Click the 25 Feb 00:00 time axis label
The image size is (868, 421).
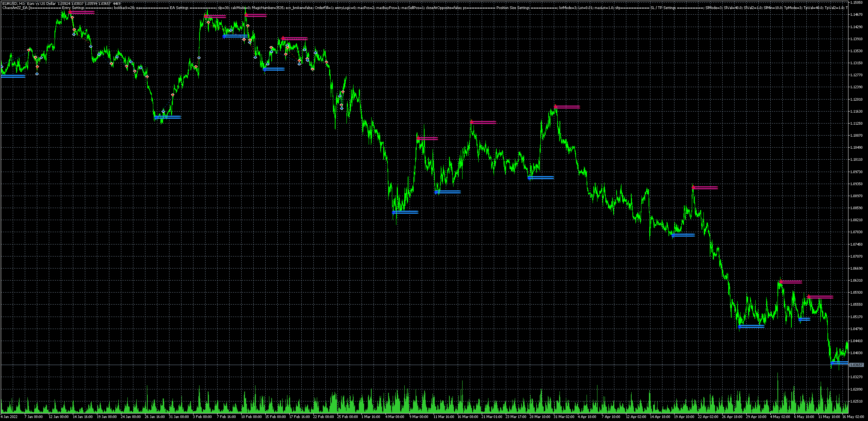348,416
